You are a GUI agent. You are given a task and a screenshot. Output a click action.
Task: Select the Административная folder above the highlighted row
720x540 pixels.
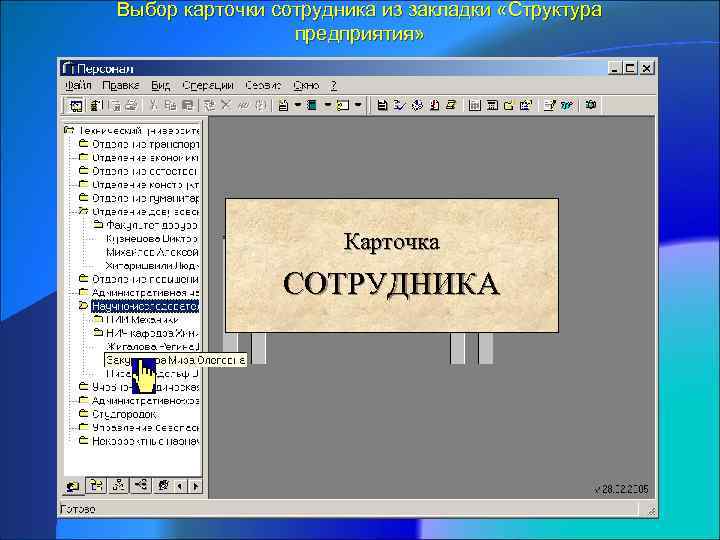pos(145,292)
